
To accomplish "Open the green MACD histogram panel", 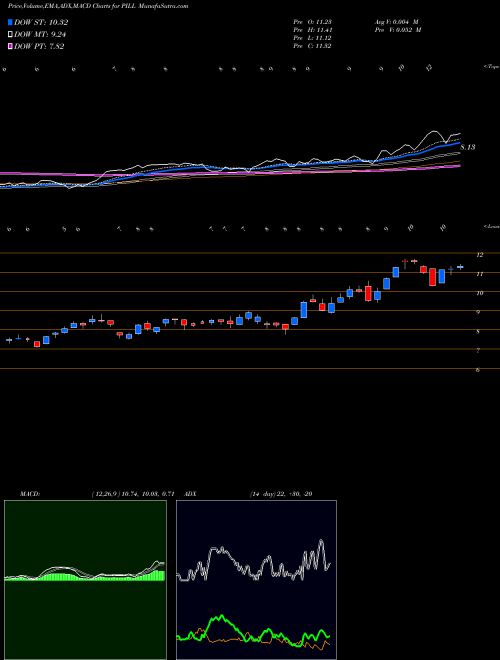I will [x=85, y=580].
